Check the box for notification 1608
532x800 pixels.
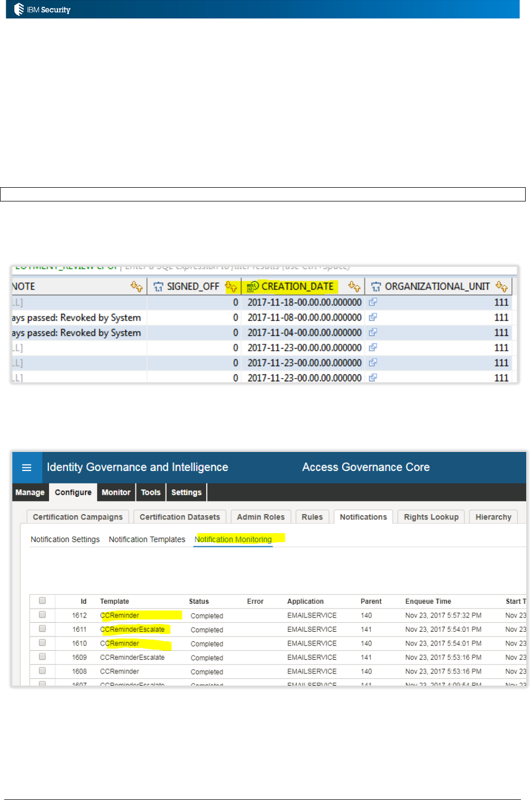pos(42,671)
